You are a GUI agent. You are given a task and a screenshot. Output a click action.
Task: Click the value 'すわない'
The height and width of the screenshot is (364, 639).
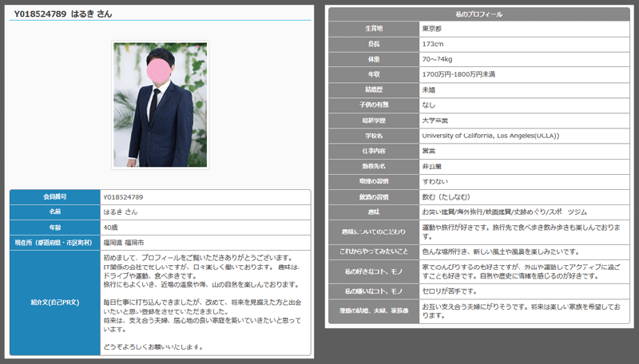tap(435, 181)
